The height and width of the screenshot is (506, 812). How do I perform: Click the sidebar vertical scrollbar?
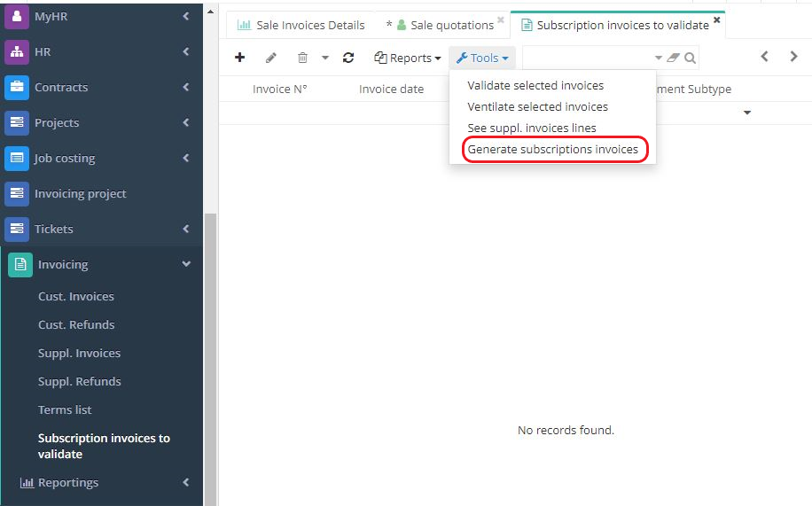click(x=210, y=354)
